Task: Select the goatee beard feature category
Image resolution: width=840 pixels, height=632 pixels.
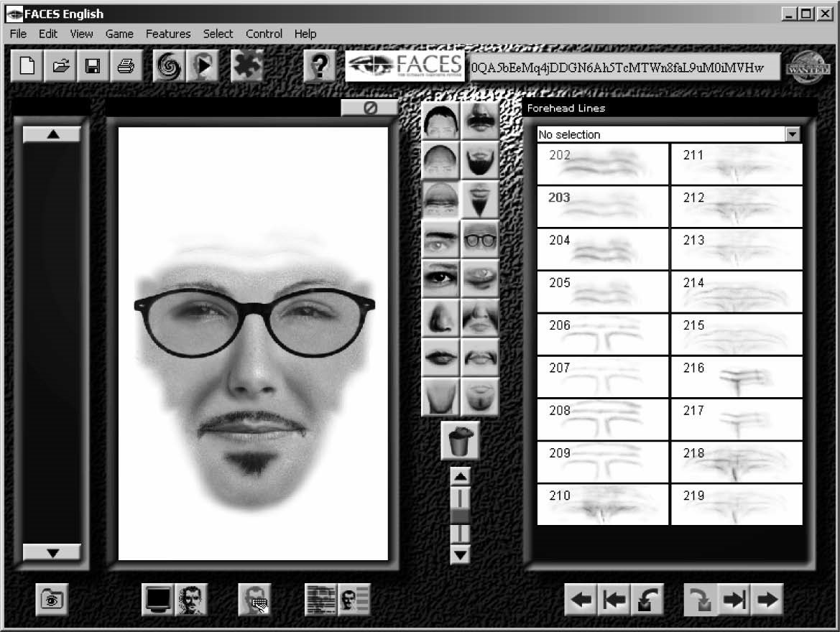Action: coord(480,199)
